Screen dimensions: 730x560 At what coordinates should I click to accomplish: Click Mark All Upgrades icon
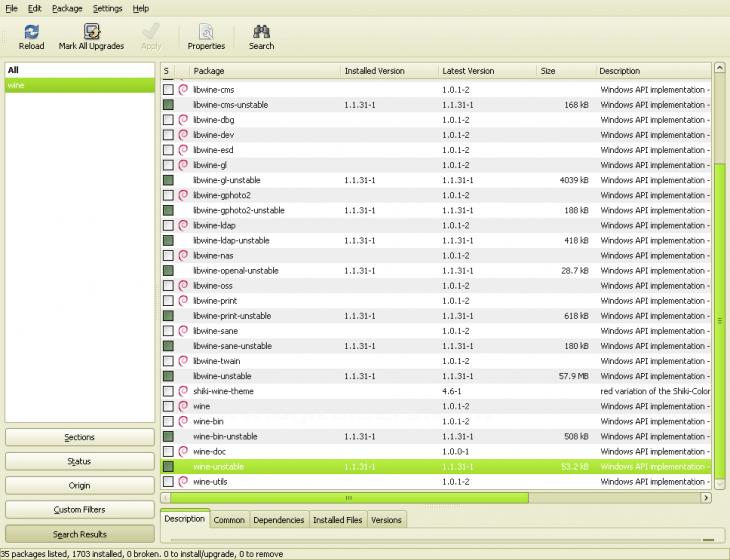[92, 32]
